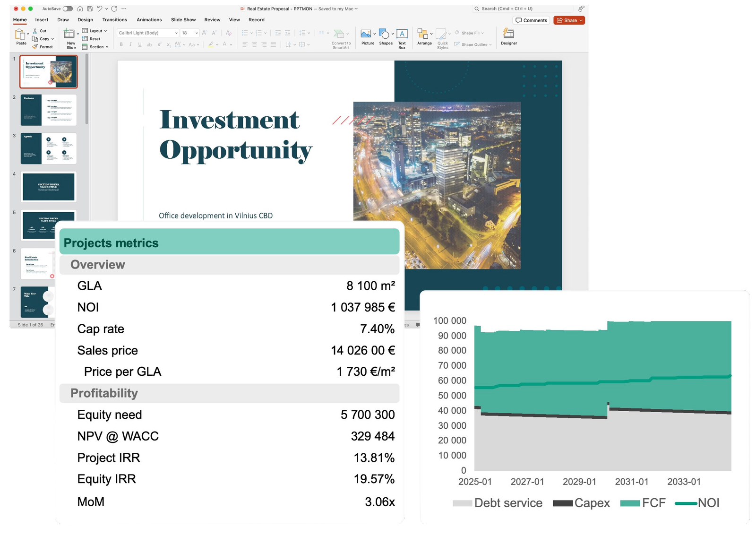Click the Picture icon

(x=366, y=34)
